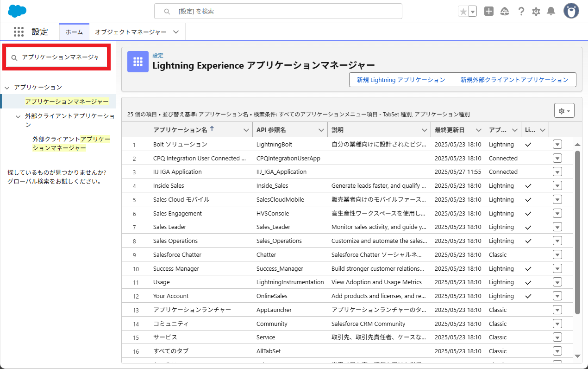View user profile avatar
Image resolution: width=588 pixels, height=369 pixels.
tap(571, 11)
